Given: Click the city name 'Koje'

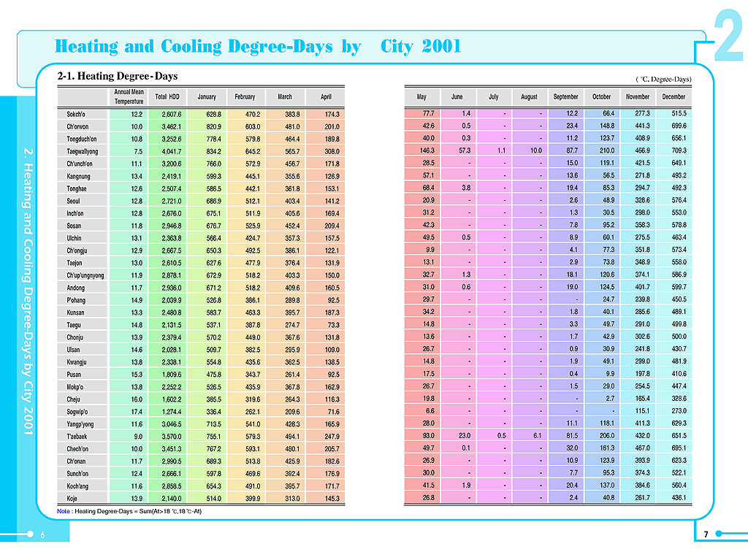Looking at the screenshot, I should [x=72, y=499].
